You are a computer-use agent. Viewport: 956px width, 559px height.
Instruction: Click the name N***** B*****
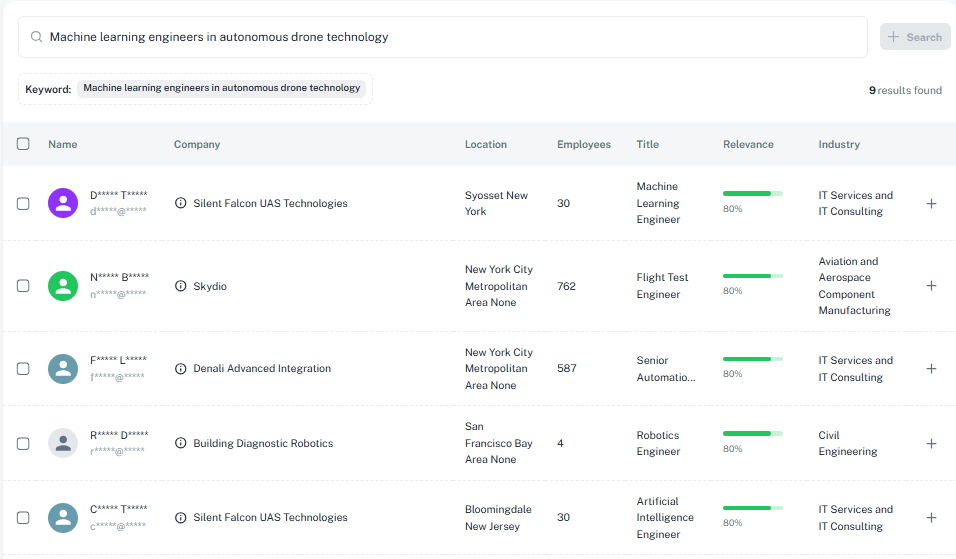(x=120, y=277)
